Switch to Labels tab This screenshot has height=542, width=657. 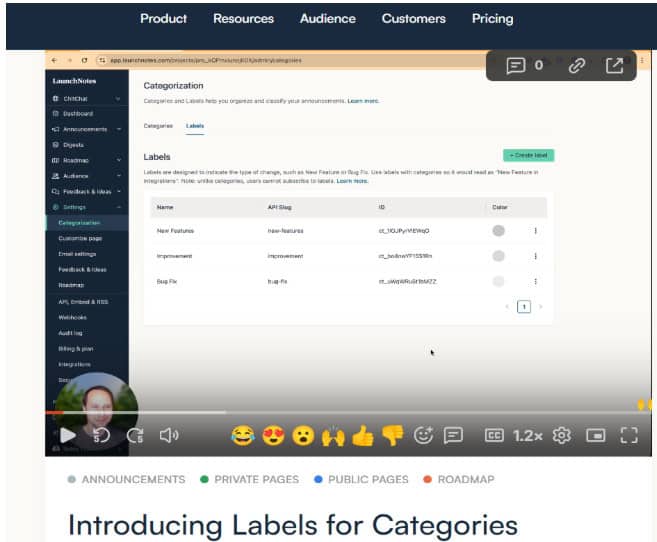point(195,126)
